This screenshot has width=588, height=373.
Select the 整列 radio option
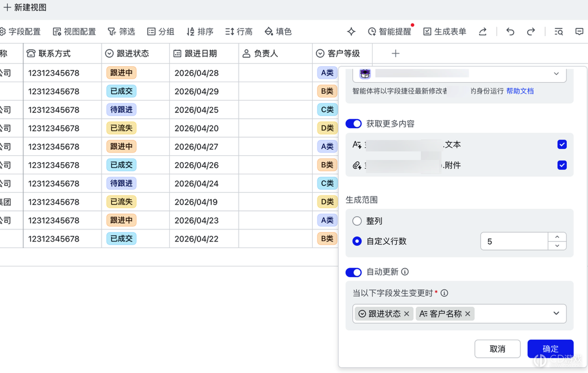357,221
